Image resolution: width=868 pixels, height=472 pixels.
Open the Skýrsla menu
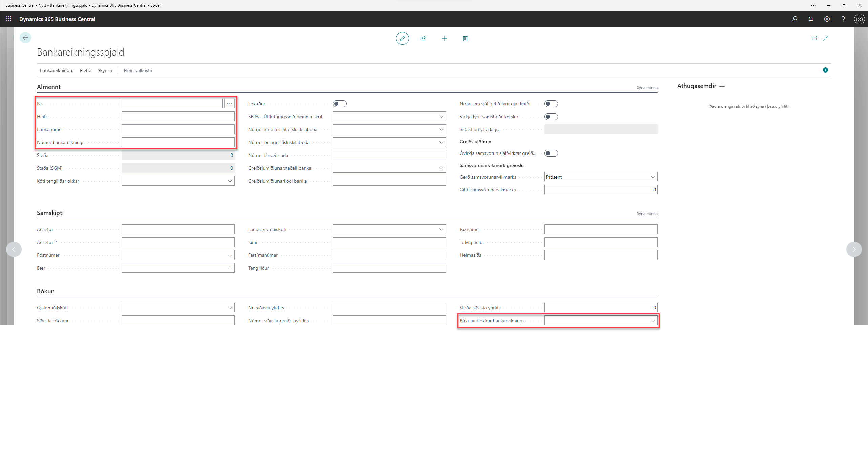click(x=105, y=70)
